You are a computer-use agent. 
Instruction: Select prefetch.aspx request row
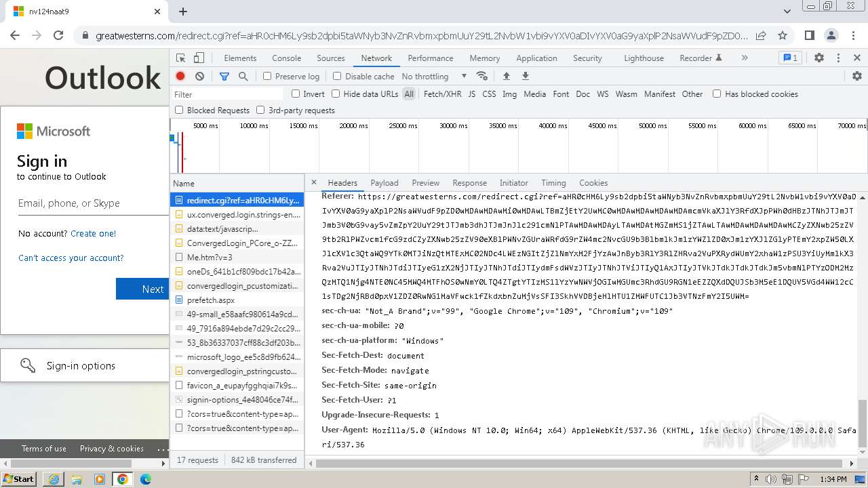point(237,300)
